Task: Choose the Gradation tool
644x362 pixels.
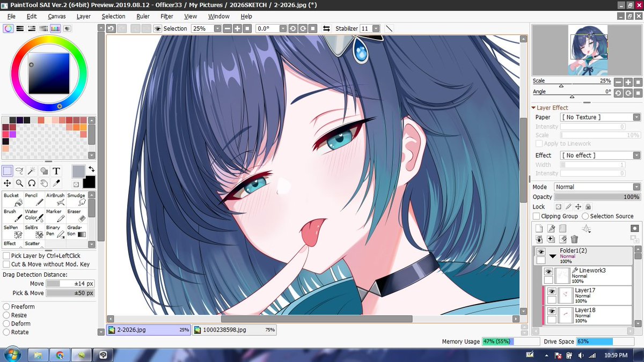Action: tap(76, 231)
